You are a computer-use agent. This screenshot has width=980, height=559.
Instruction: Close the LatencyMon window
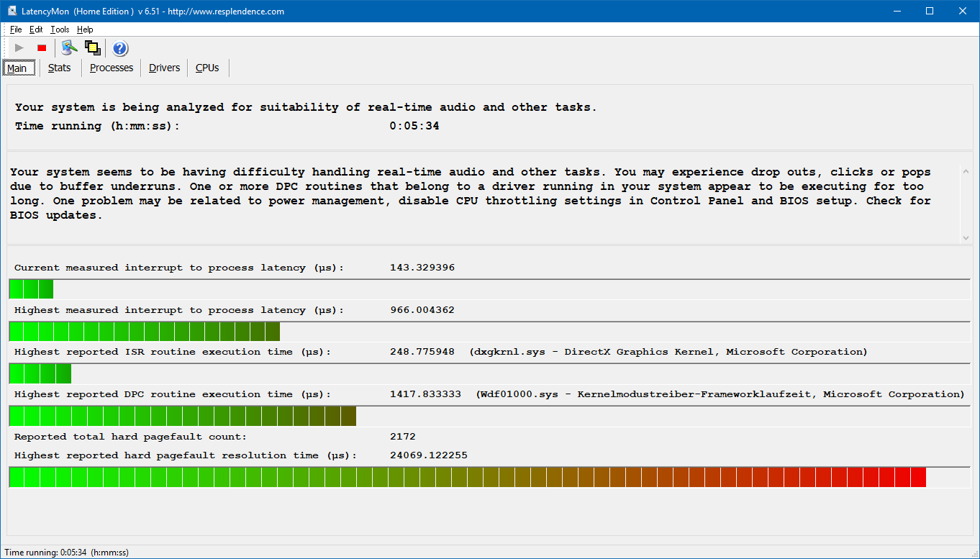coord(963,12)
